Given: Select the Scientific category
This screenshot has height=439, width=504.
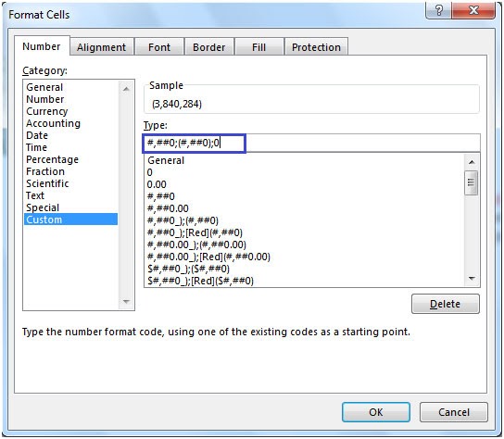Looking at the screenshot, I should pyautogui.click(x=47, y=183).
